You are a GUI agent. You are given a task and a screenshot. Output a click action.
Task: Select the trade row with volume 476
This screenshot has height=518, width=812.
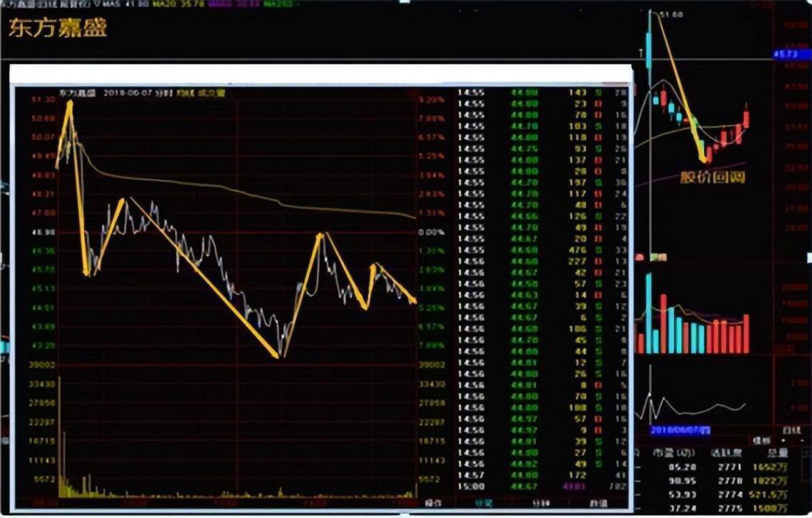pyautogui.click(x=543, y=250)
